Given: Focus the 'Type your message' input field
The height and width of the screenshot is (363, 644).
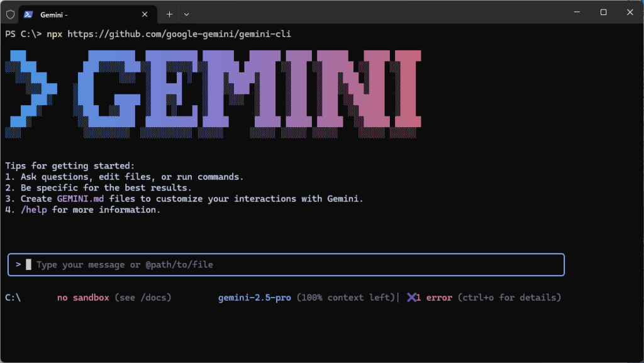Looking at the screenshot, I should pyautogui.click(x=286, y=265).
